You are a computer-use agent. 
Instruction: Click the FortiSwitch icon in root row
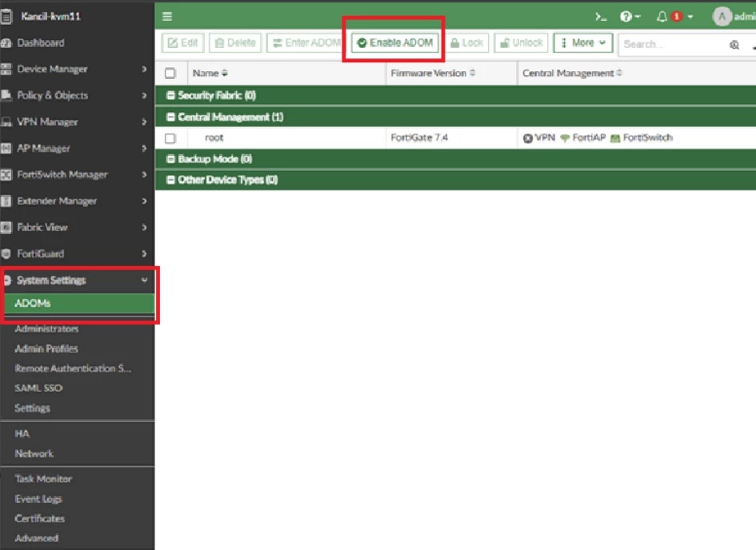pos(615,138)
